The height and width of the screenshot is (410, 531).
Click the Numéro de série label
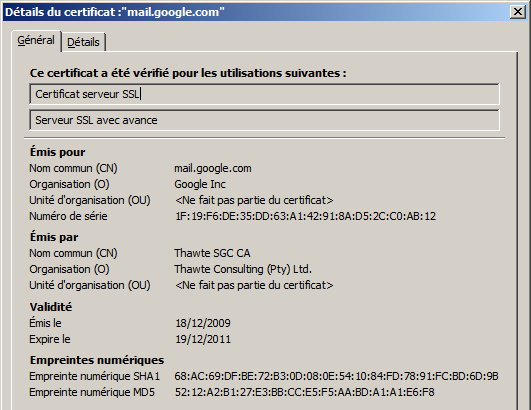[x=68, y=216]
